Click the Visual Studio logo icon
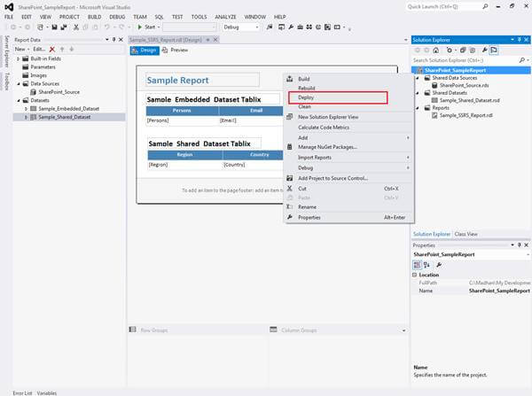532x396 pixels. coord(9,7)
